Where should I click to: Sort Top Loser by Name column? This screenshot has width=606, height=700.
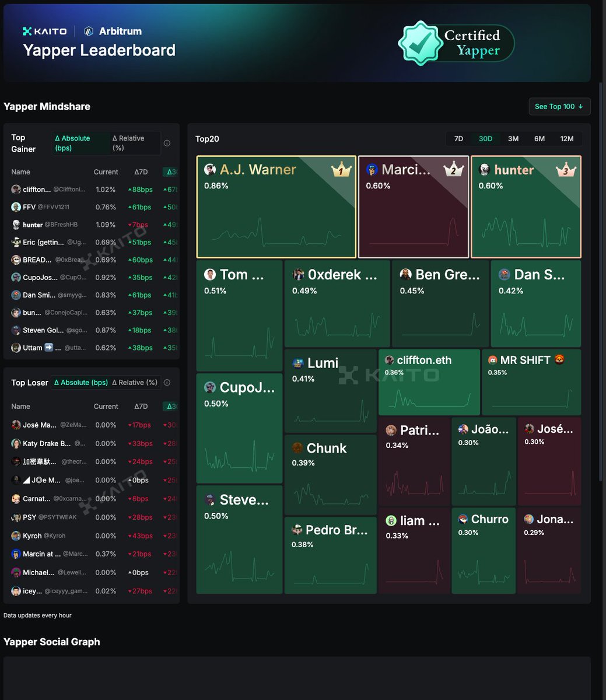pyautogui.click(x=20, y=407)
